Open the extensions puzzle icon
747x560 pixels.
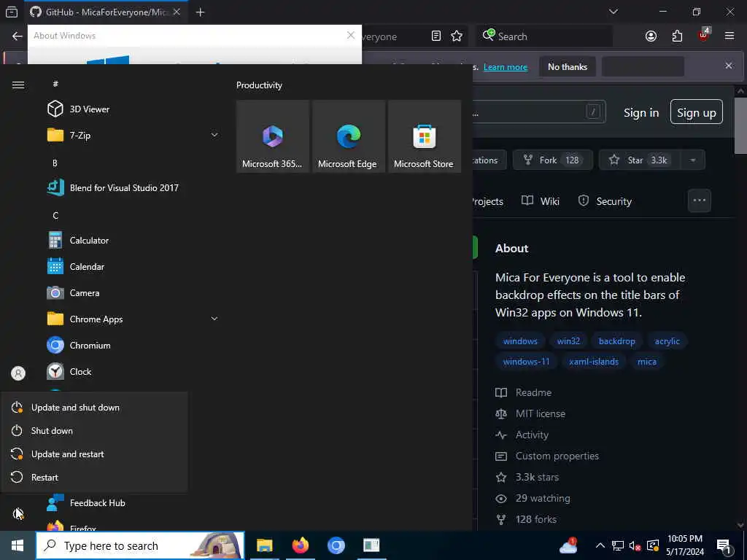click(x=677, y=36)
